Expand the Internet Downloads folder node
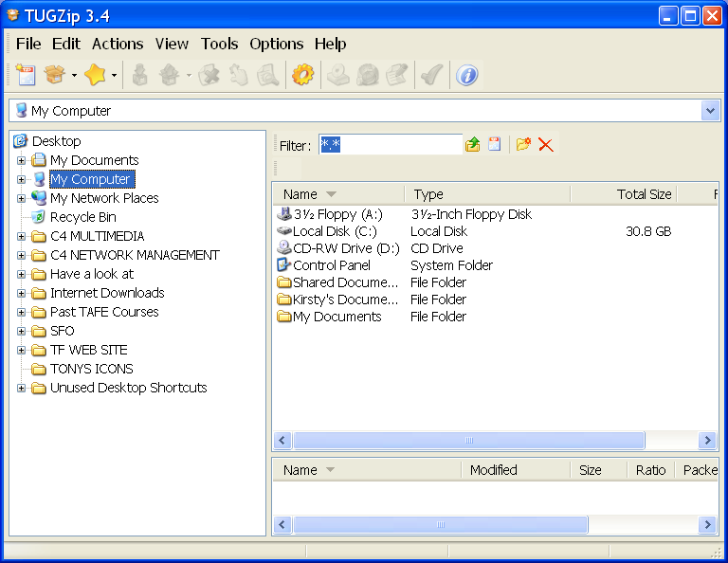Screen dimensions: 728x563 pyautogui.click(x=21, y=293)
